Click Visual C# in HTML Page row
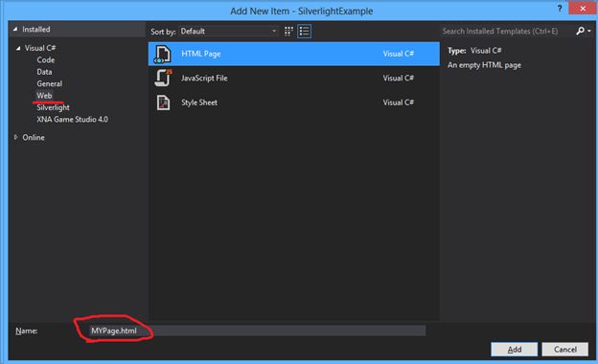 (399, 54)
